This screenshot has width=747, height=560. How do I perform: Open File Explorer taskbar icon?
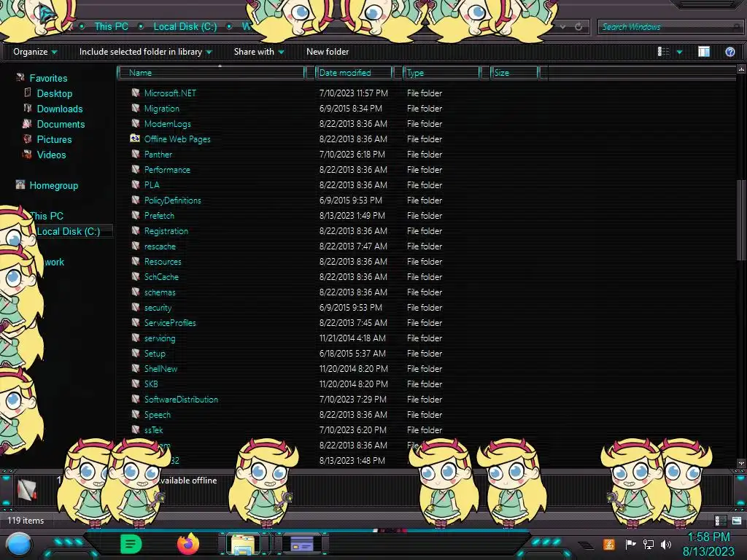coord(242,544)
